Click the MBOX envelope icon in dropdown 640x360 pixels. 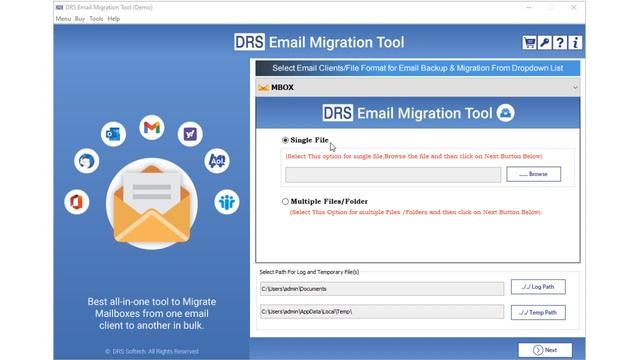click(264, 87)
